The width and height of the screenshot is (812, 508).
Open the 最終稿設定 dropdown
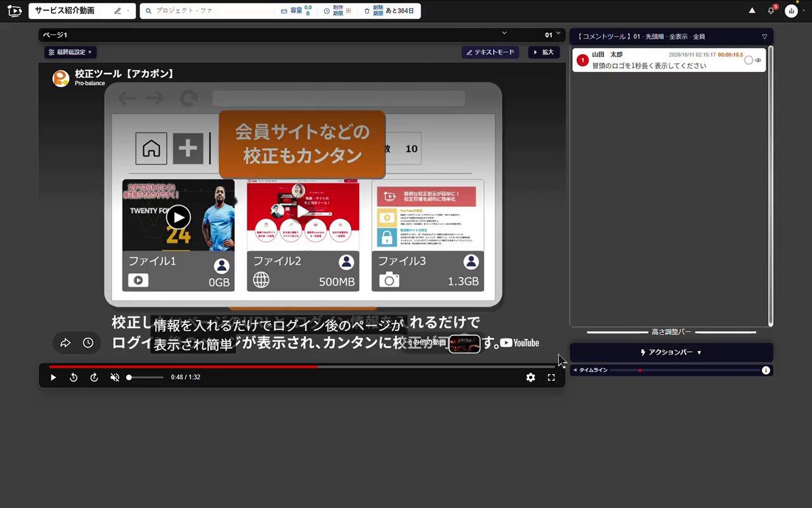coord(70,52)
